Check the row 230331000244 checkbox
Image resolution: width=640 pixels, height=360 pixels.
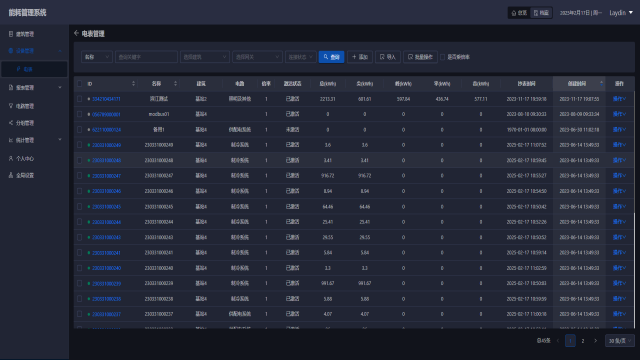(x=80, y=222)
